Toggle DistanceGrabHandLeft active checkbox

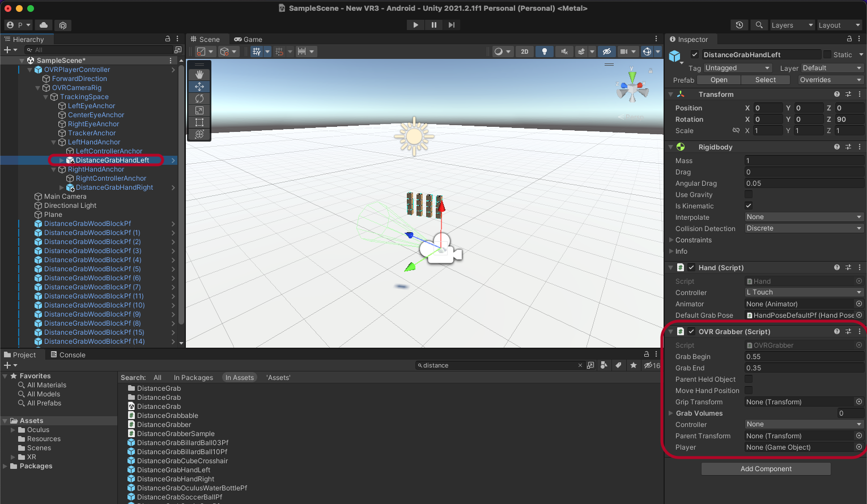click(695, 54)
